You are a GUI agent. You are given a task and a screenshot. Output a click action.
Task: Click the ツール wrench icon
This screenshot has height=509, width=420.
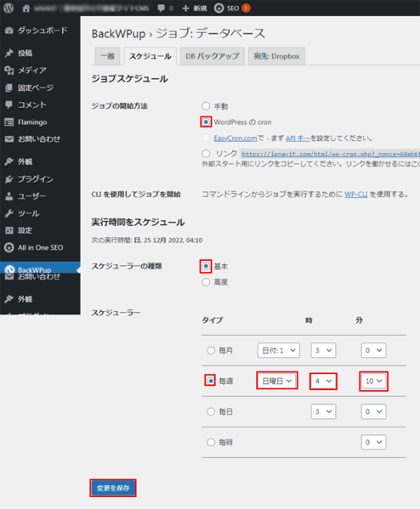coord(9,213)
